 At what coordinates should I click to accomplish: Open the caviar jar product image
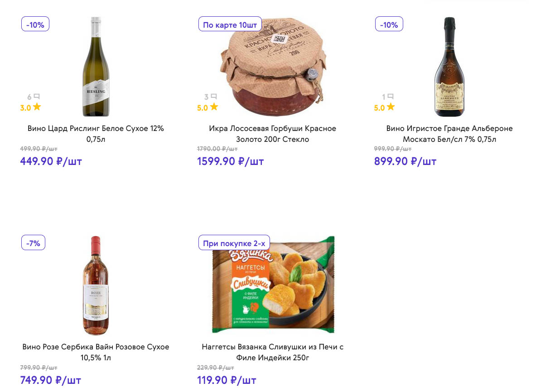272,68
